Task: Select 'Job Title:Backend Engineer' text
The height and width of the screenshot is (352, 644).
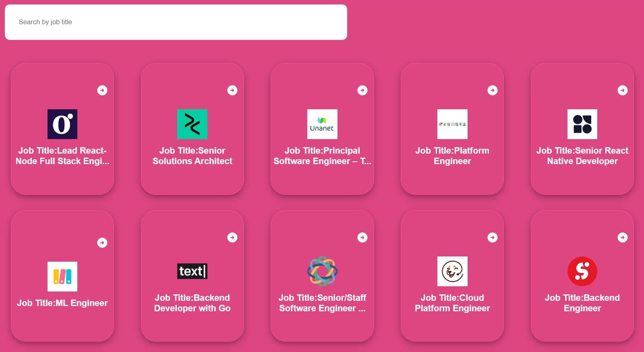Action: tap(582, 303)
